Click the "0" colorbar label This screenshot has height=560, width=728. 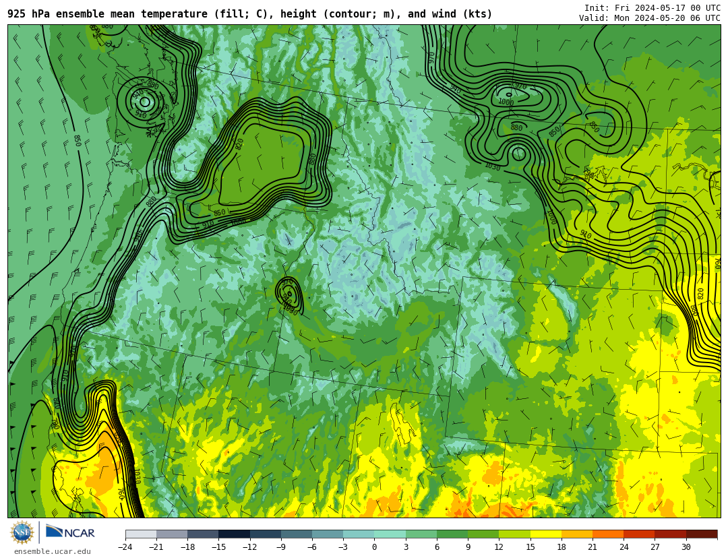(x=375, y=547)
